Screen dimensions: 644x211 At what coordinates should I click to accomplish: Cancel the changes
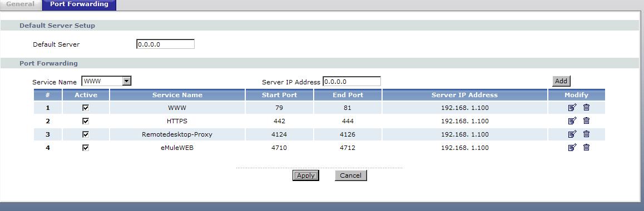pyautogui.click(x=350, y=175)
